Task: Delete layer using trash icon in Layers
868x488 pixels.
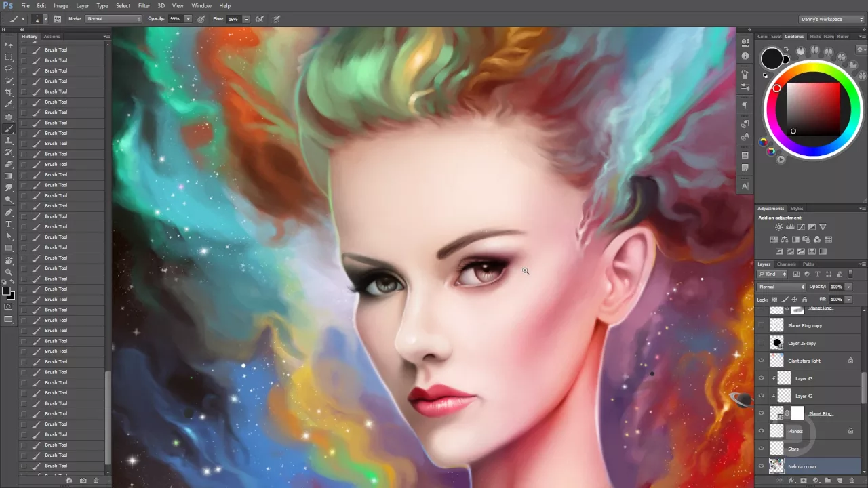Action: tap(852, 481)
